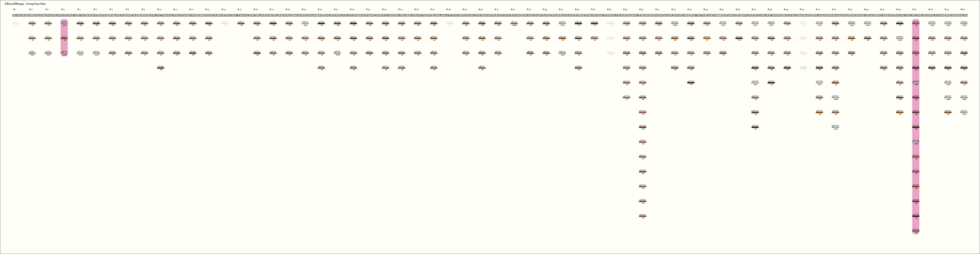Click cord p29 at bottom of group 10
This screenshot has width=980, height=254.
point(160,68)
